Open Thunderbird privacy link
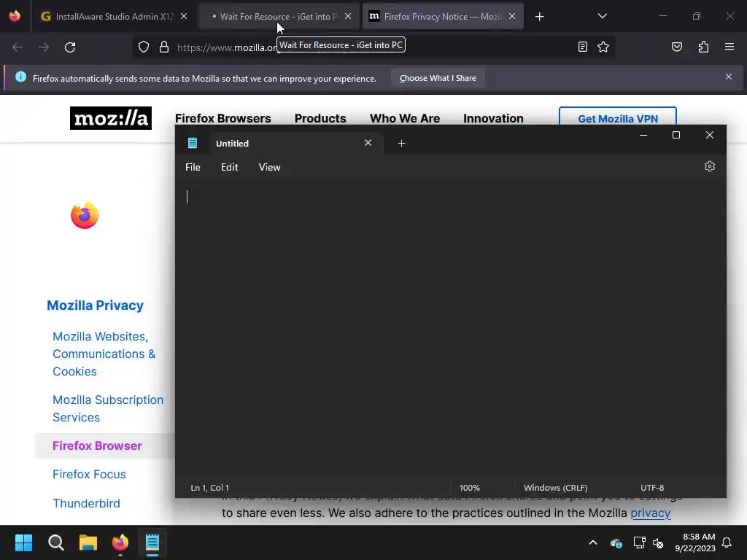Viewport: 747px width, 560px height. [86, 503]
